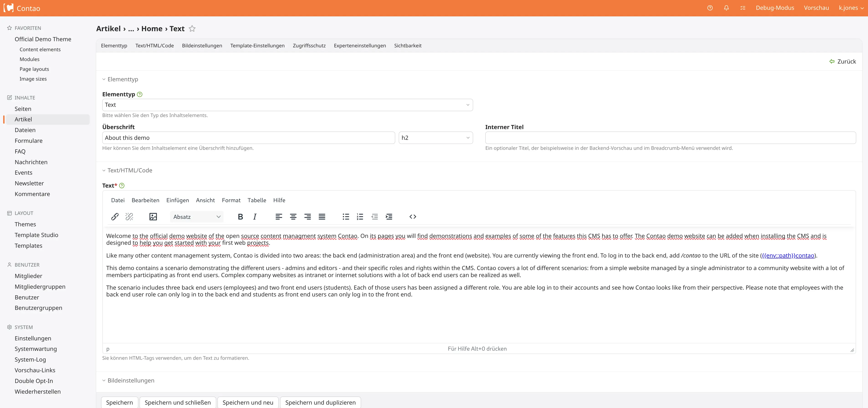Image resolution: width=868 pixels, height=408 pixels.
Task: Open the Bearbeiten editor menu
Action: (x=146, y=200)
